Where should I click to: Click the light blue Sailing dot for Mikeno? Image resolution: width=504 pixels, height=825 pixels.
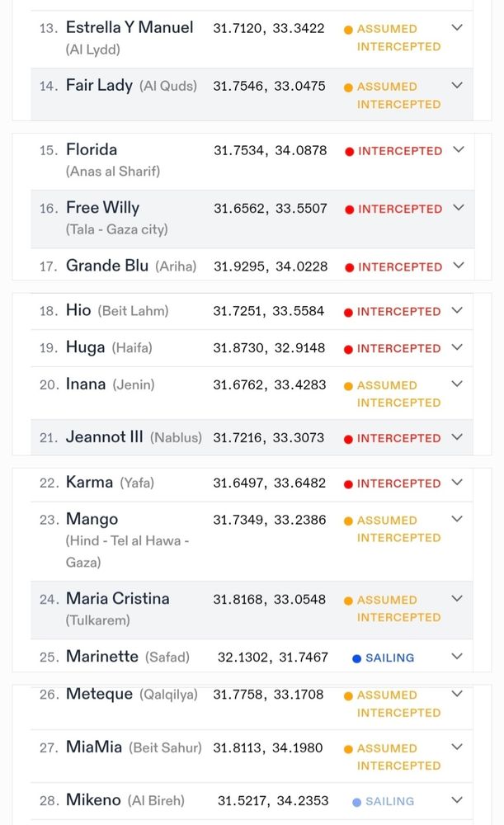(356, 802)
